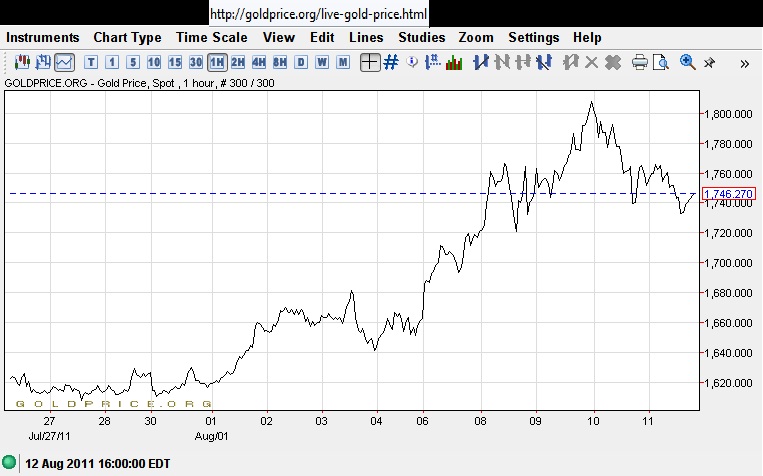
Task: Open the Time Scale menu
Action: pyautogui.click(x=211, y=37)
